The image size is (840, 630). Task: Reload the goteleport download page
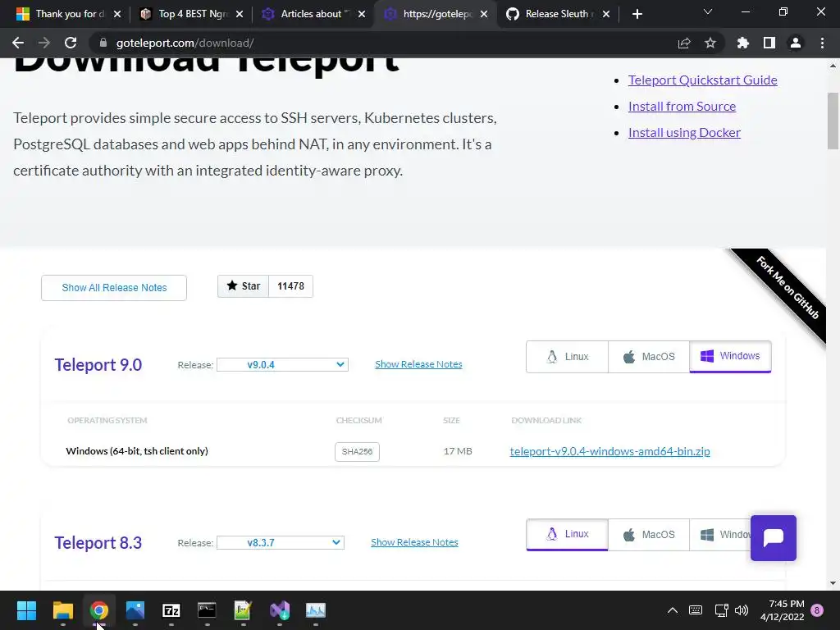(x=71, y=43)
